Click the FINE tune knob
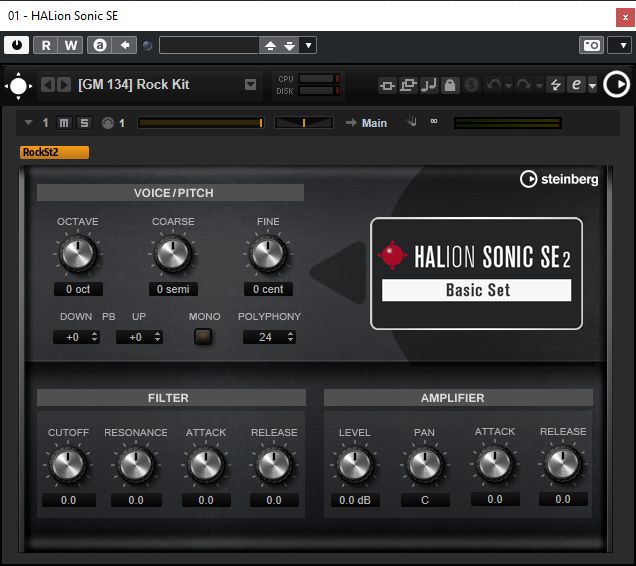The image size is (636, 566). pos(268,253)
